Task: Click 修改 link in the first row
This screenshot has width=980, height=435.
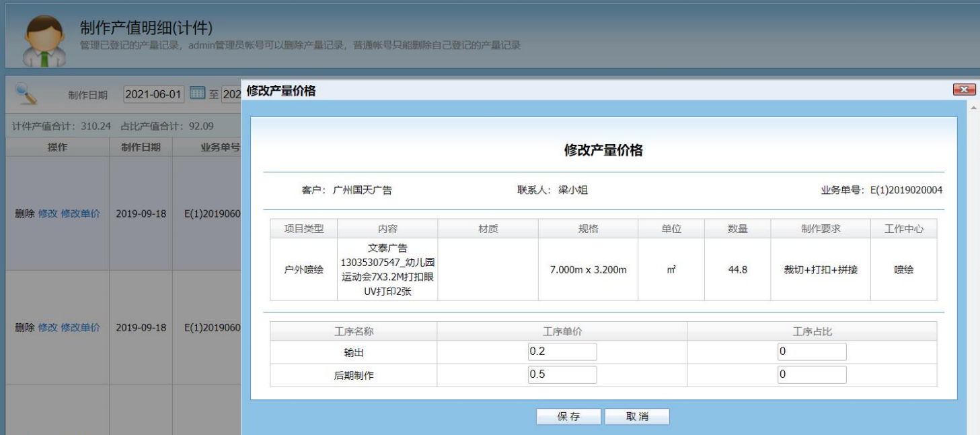Action: point(47,213)
